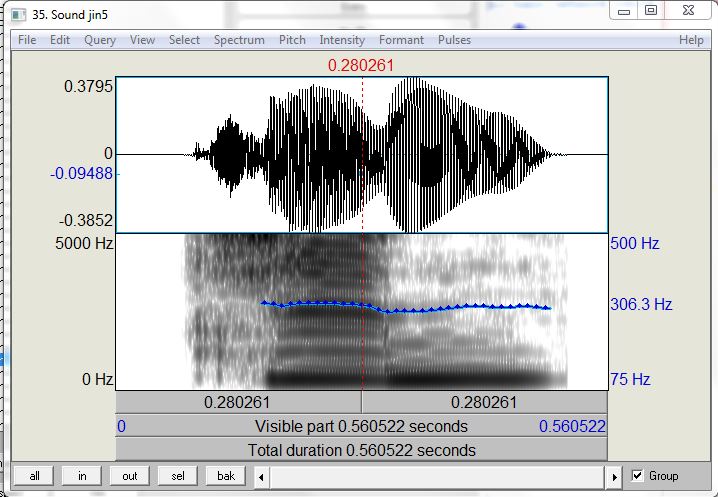Close the Sound jin5 window
Viewport: 718px width, 497px height.
[688, 11]
